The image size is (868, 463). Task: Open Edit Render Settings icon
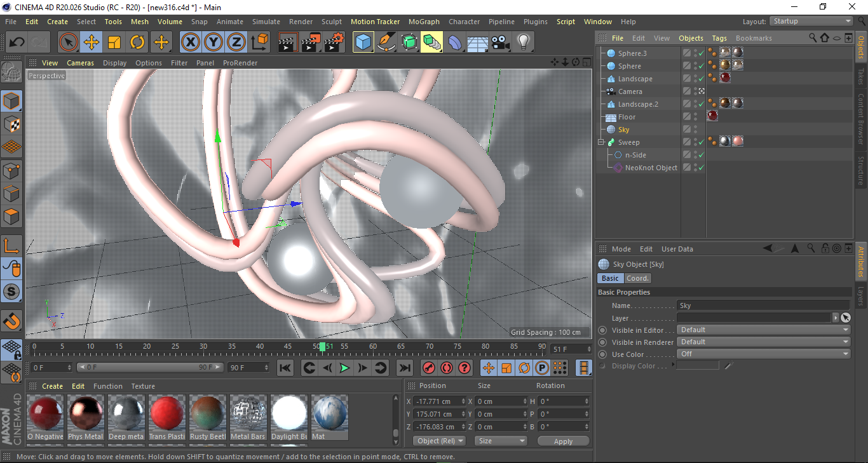pyautogui.click(x=334, y=43)
